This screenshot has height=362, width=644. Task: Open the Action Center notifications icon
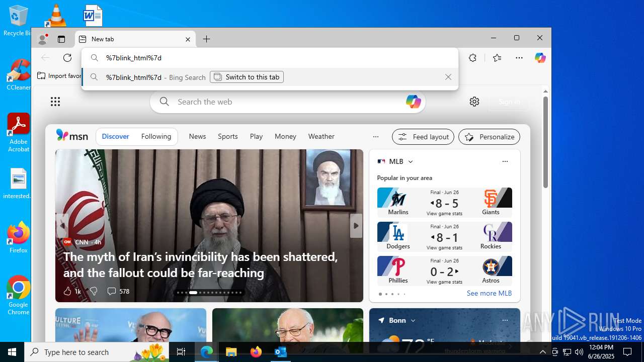click(627, 352)
